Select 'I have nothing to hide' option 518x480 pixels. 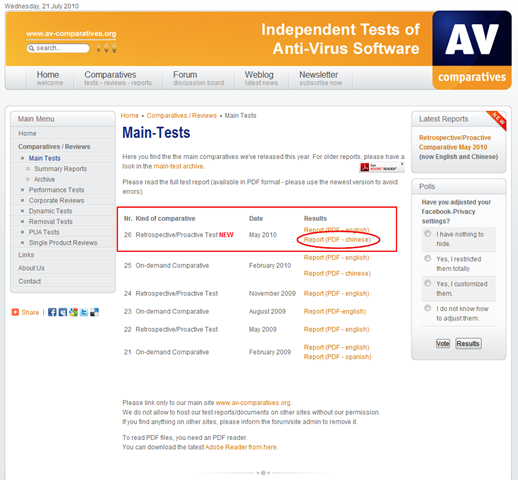click(428, 234)
